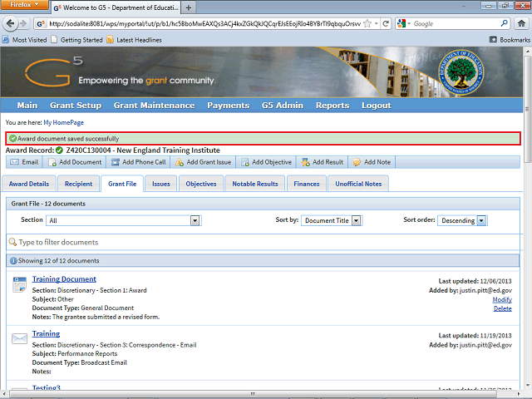The width and height of the screenshot is (532, 399).
Task: Open the Training email document link
Action: click(46, 333)
